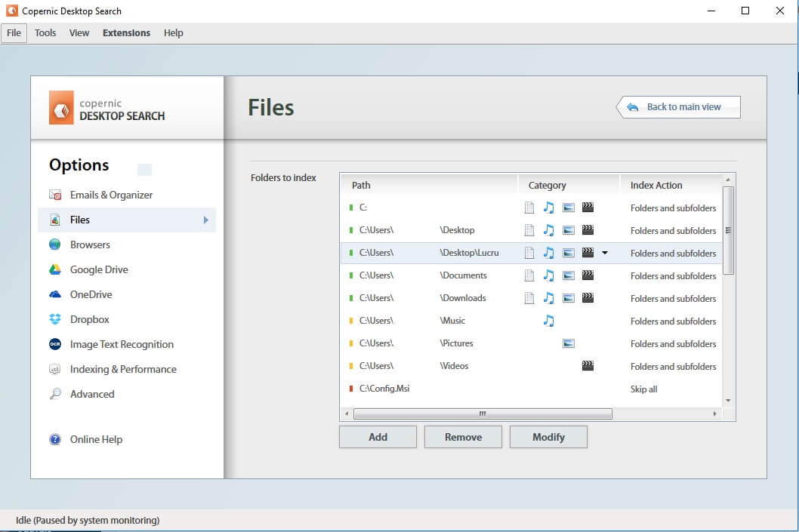Open the Online Help link
Screen dimensions: 799x532
97,439
